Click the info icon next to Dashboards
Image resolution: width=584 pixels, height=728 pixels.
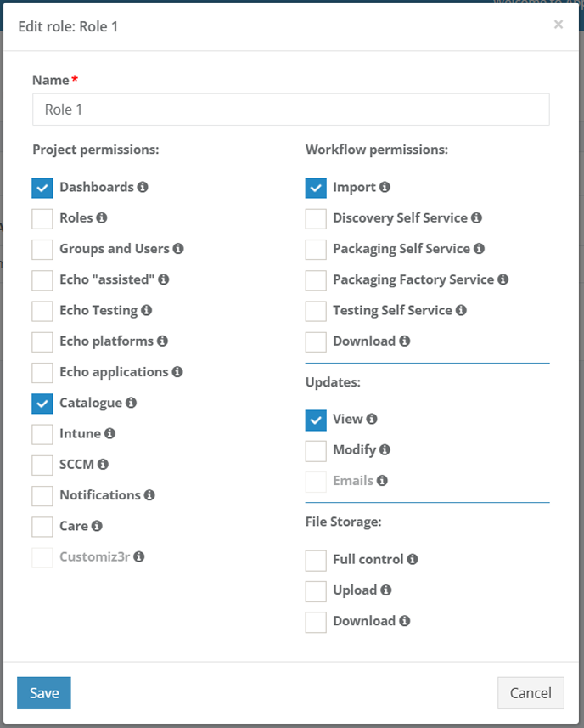pyautogui.click(x=143, y=187)
